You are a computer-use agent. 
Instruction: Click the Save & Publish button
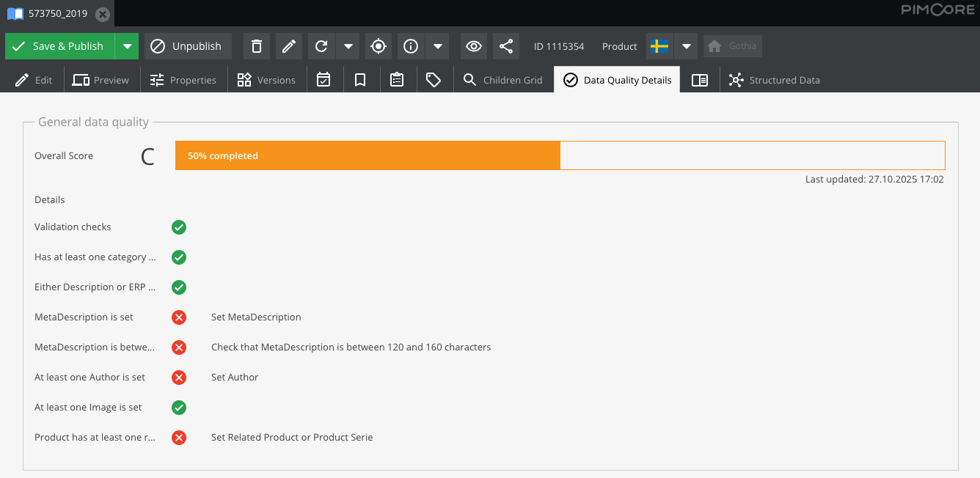[x=59, y=46]
